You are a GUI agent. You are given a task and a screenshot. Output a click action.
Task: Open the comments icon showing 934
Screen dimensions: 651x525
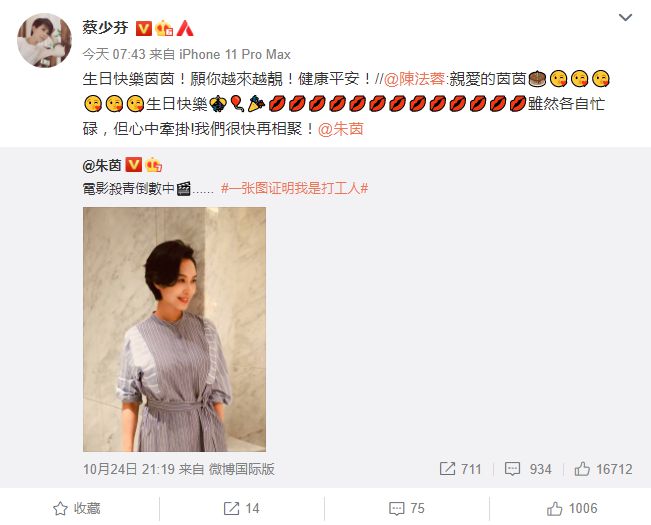pos(528,469)
